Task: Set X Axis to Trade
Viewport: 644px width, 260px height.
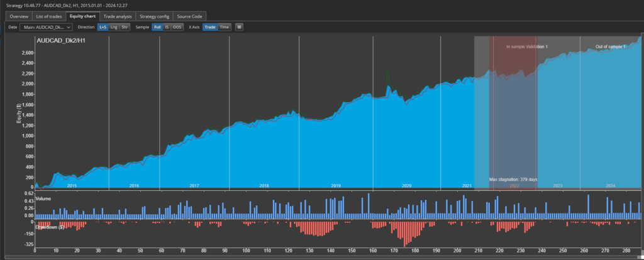Action: point(210,27)
